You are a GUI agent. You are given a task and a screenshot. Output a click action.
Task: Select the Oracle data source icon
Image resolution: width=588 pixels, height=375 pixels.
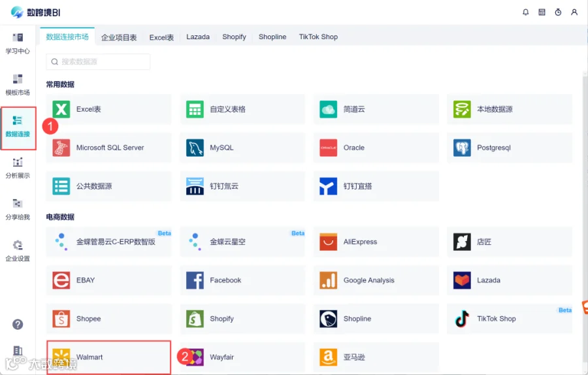tap(328, 148)
